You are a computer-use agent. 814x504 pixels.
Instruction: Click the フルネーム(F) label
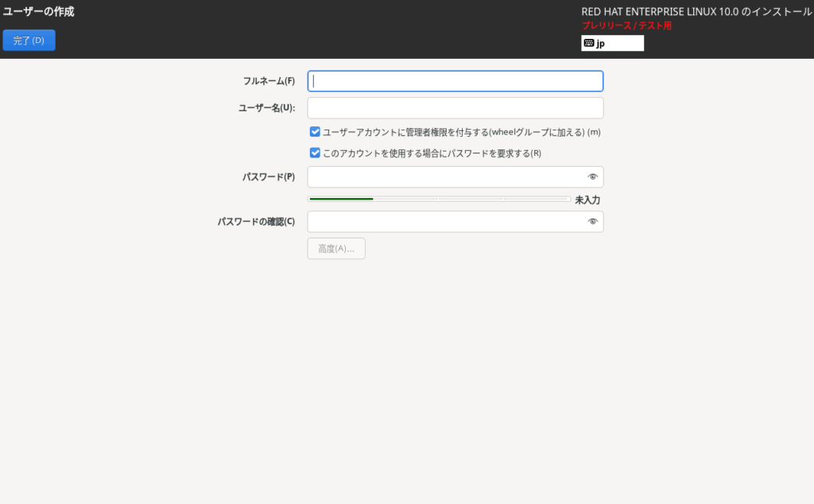pos(269,81)
